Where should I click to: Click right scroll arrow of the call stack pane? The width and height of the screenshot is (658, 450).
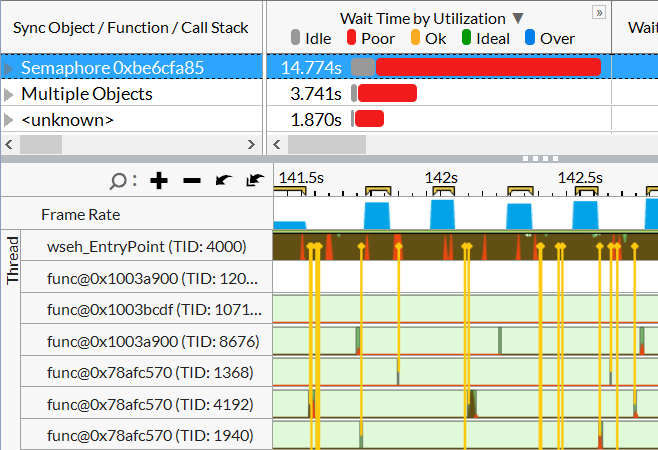click(251, 144)
